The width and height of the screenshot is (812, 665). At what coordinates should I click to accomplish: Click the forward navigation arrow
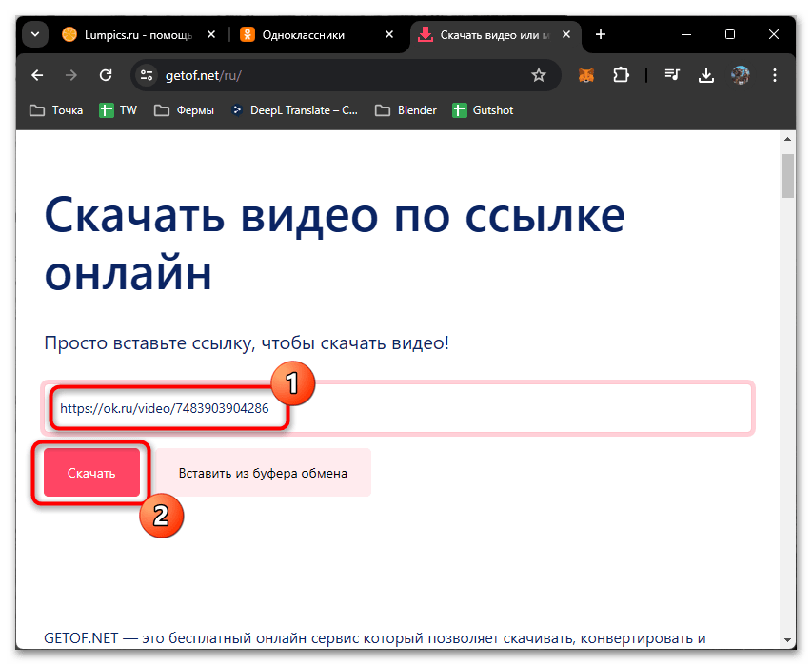point(70,74)
